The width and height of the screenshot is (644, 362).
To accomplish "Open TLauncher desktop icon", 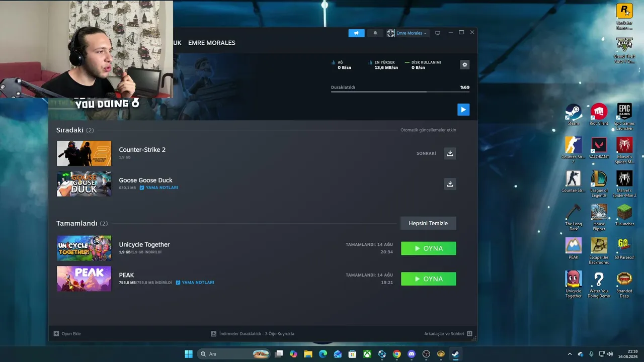I will (624, 215).
